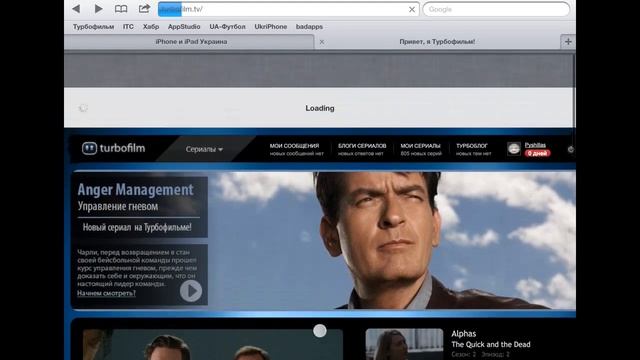Click the red 0 дней badge
The width and height of the screenshot is (640, 360).
tap(537, 153)
